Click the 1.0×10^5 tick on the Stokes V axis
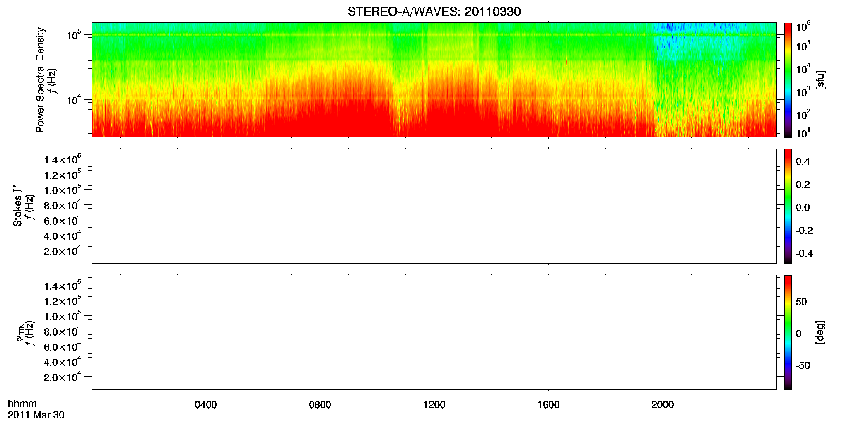The image size is (868, 447). tap(62, 190)
